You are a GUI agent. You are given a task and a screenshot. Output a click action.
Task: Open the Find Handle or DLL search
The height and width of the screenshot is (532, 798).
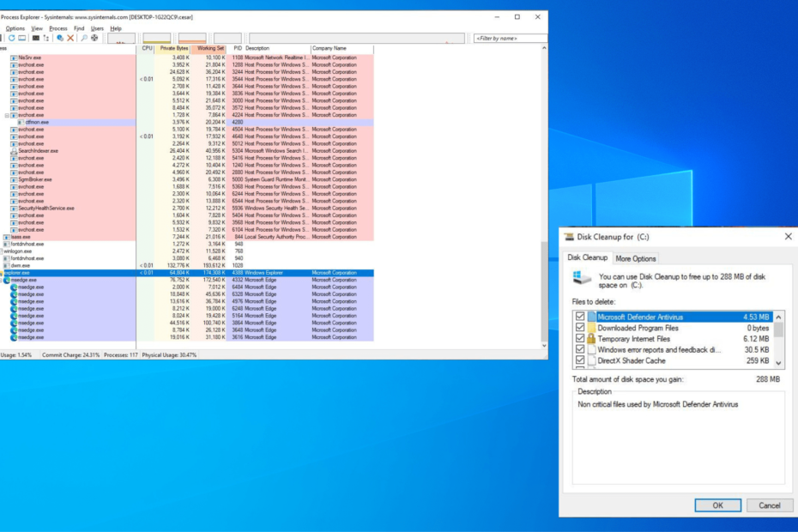[84, 37]
